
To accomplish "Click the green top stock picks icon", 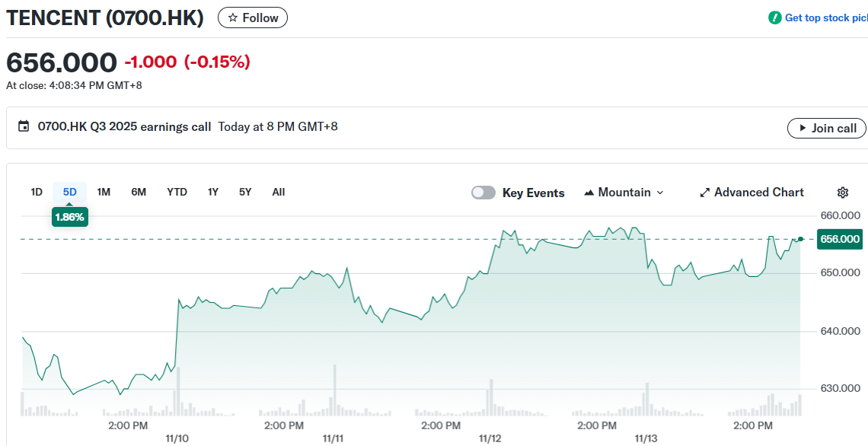I will (774, 18).
